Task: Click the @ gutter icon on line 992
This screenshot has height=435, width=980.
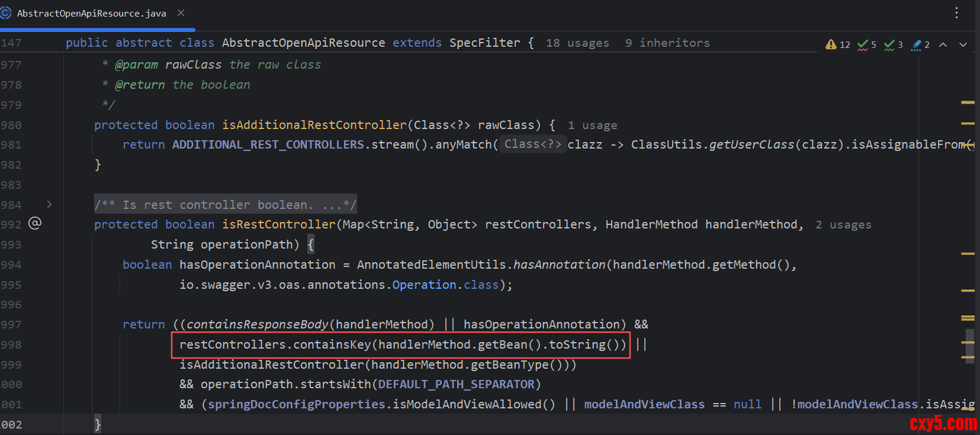Action: point(35,223)
